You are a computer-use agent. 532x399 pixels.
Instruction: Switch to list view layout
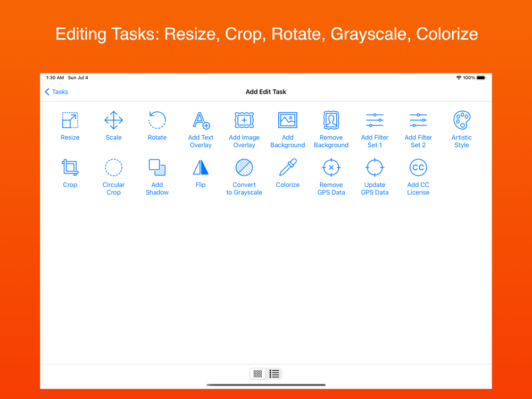click(274, 373)
